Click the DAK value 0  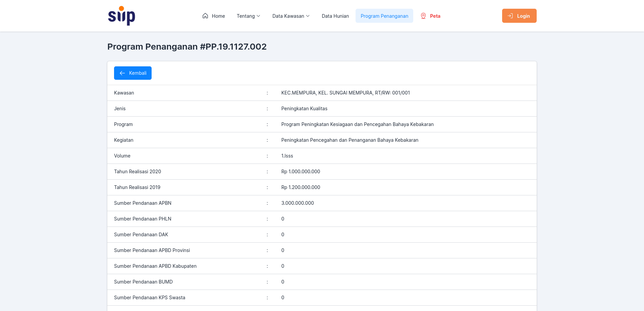283,235
